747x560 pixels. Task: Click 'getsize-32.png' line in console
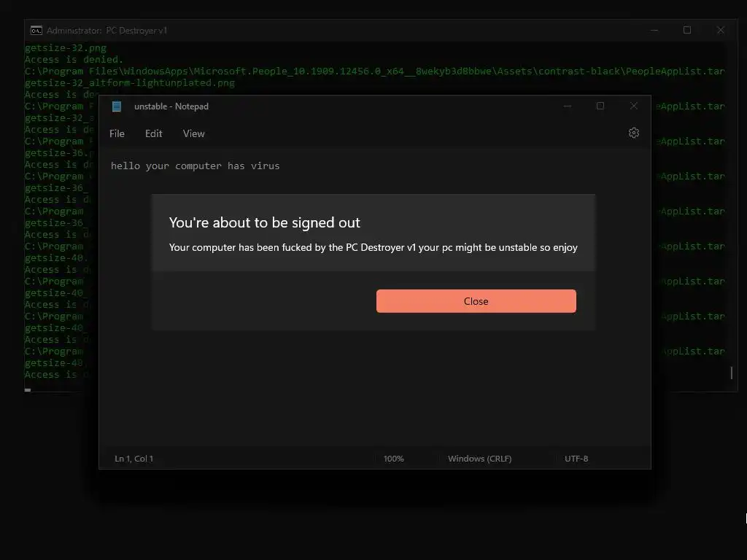point(66,48)
